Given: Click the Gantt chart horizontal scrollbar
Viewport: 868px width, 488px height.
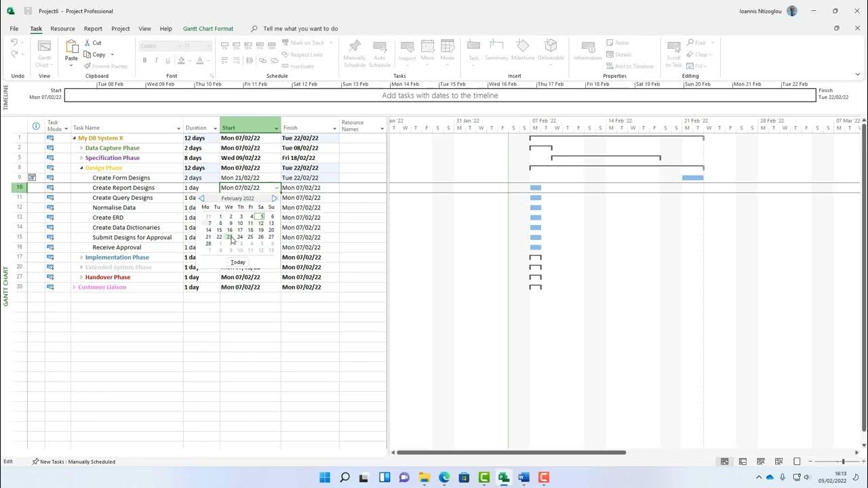Looking at the screenshot, I should [x=511, y=452].
